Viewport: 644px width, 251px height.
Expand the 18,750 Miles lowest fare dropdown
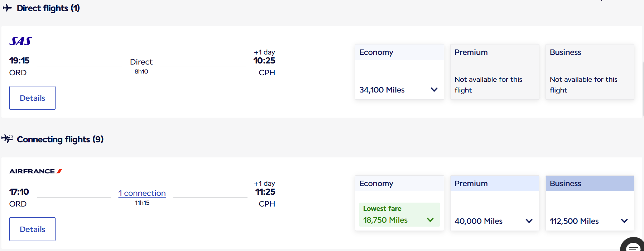(431, 220)
